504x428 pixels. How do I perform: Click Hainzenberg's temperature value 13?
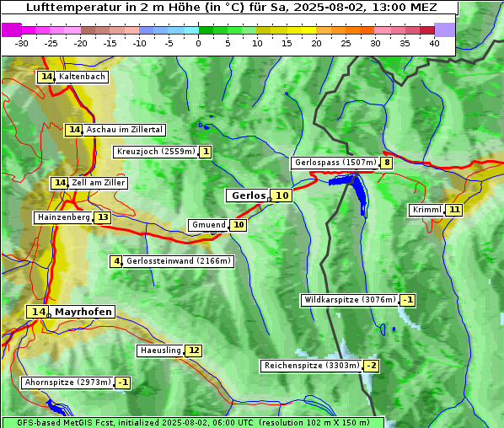click(x=103, y=217)
